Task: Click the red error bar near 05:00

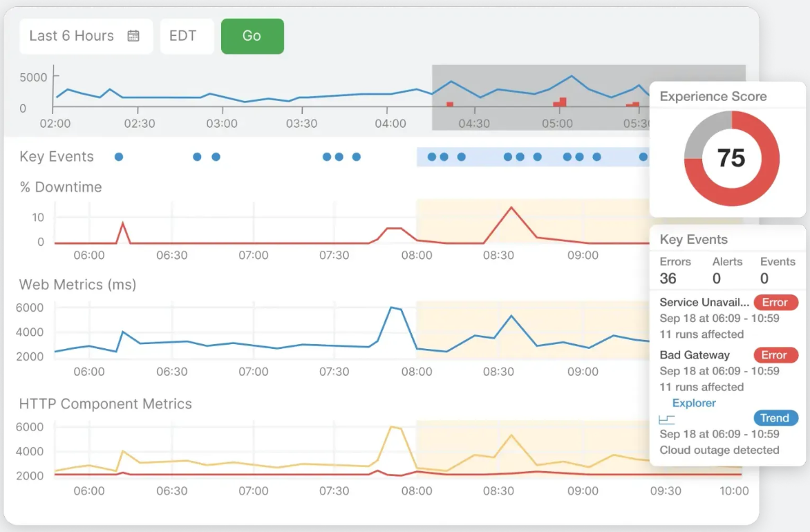Action: tap(560, 102)
